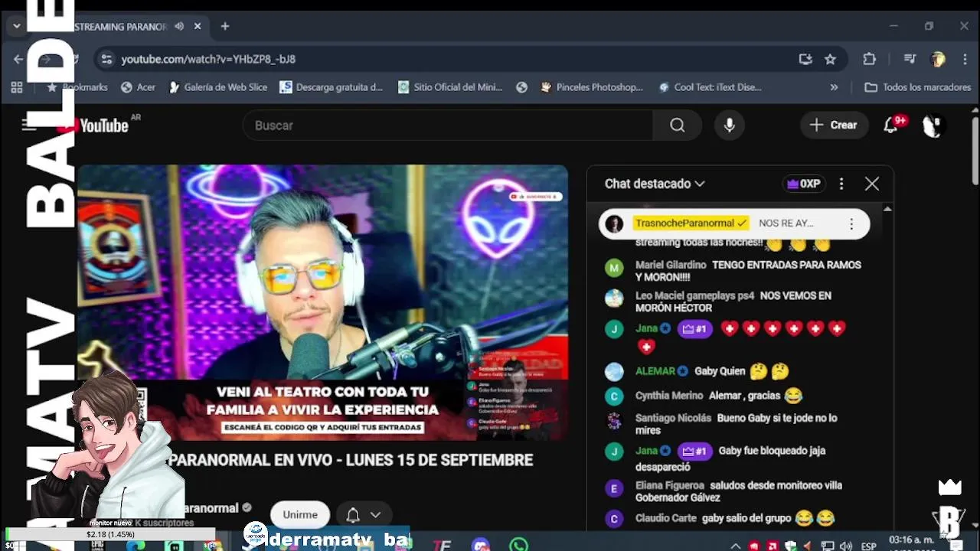Viewport: 980px width, 551px height.
Task: Open the Galería de Web Slice bookmark
Action: (x=218, y=87)
